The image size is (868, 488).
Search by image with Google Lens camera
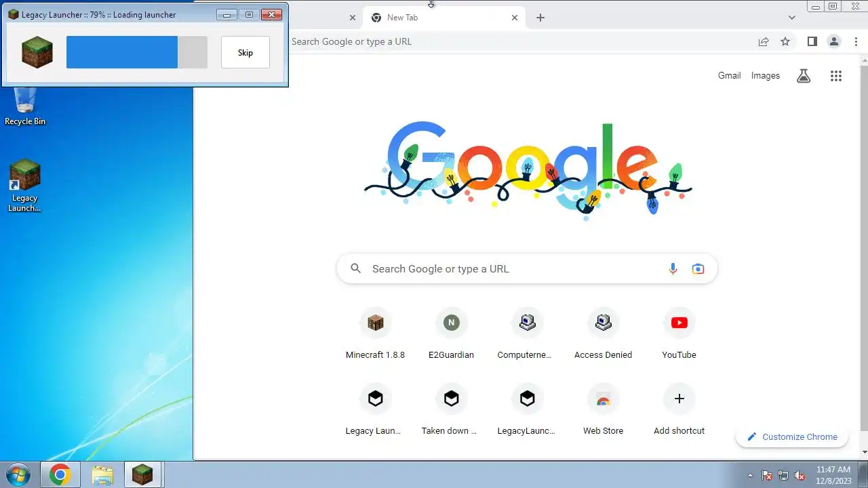click(698, 269)
